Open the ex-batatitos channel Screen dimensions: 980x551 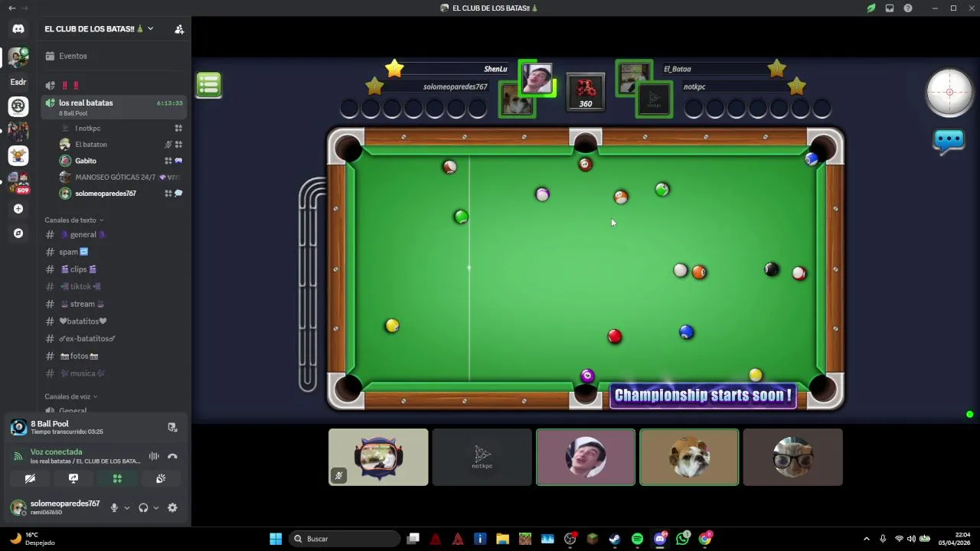click(115, 338)
